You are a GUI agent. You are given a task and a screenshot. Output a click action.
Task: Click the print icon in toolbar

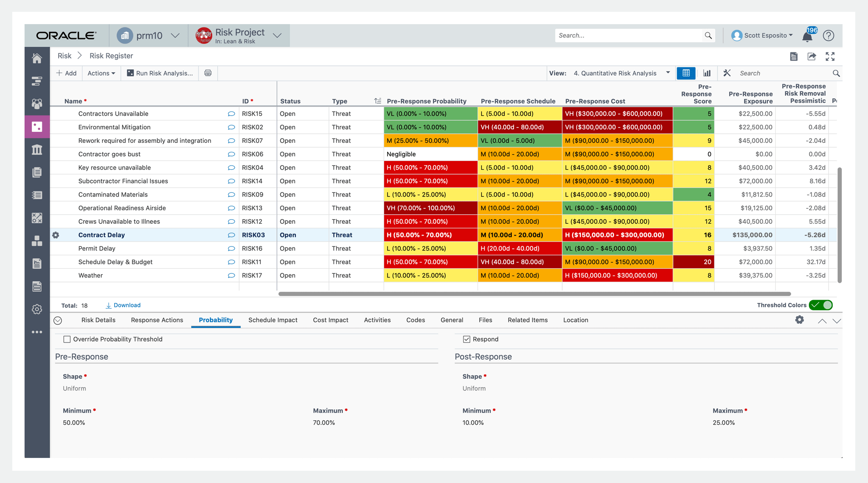point(208,73)
